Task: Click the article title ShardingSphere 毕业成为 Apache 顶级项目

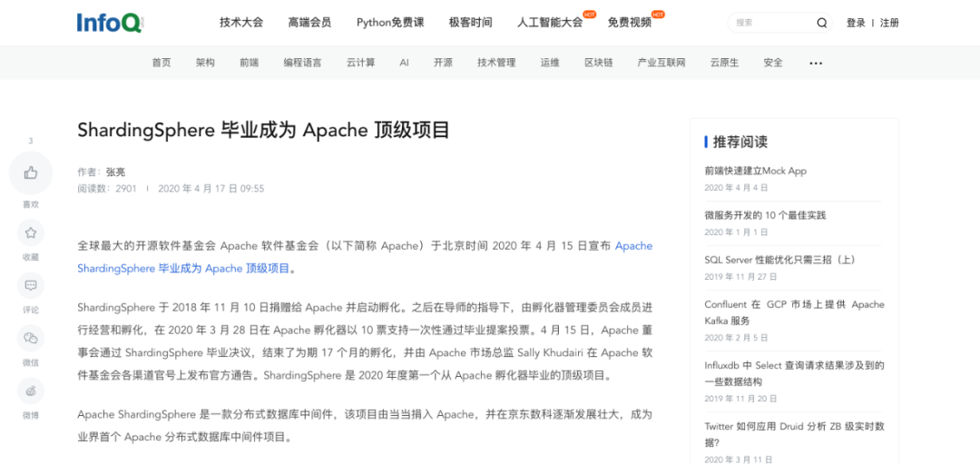Action: (x=263, y=130)
